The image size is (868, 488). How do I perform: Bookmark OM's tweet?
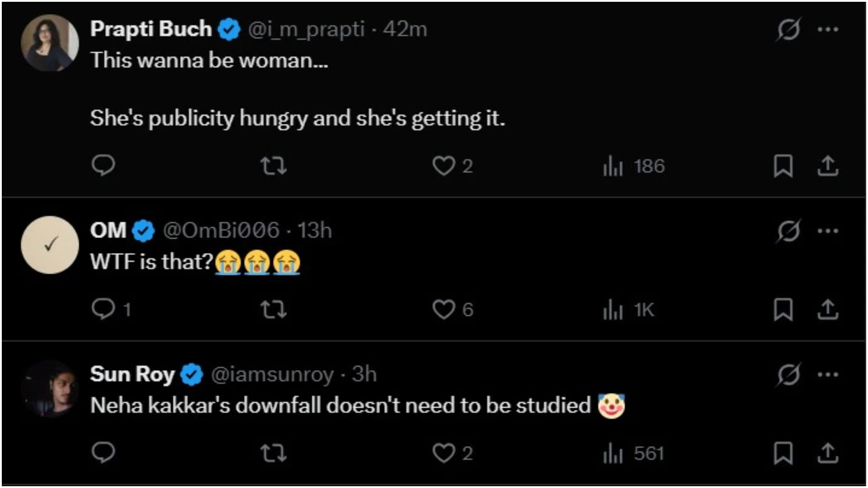783,310
